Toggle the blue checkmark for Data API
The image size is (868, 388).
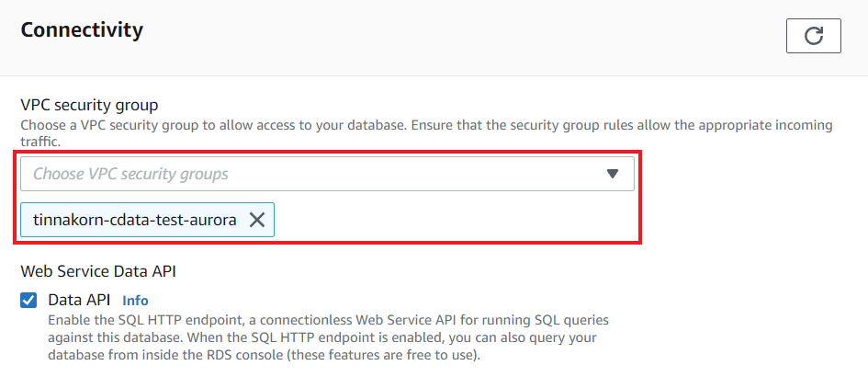[x=28, y=301]
